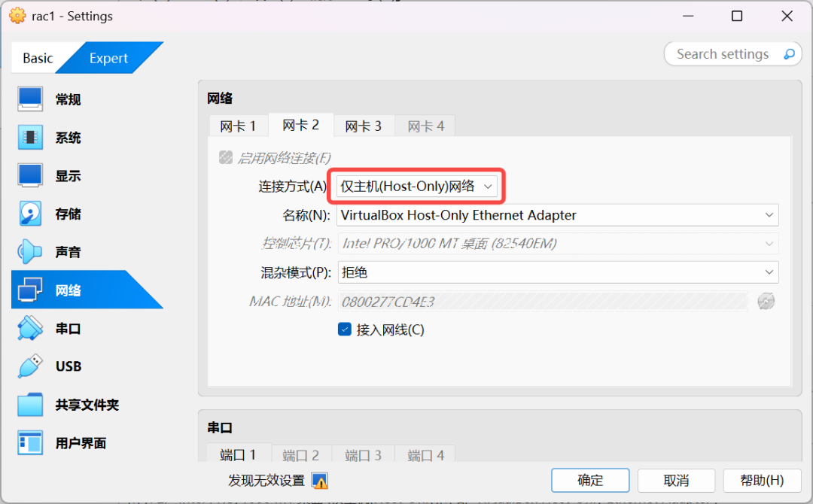This screenshot has height=504, width=813.
Task: Open the 常规 (General) settings icon
Action: [30, 99]
